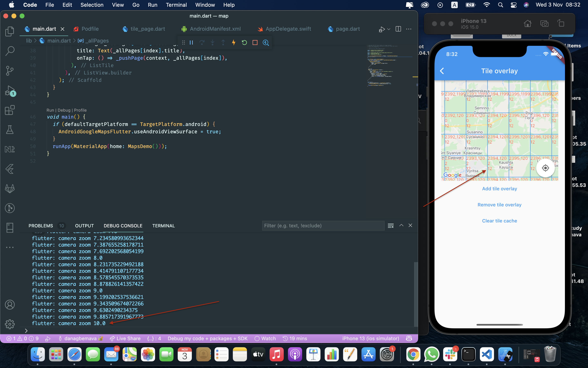Restart the debug session
588x368 pixels.
pyautogui.click(x=244, y=43)
